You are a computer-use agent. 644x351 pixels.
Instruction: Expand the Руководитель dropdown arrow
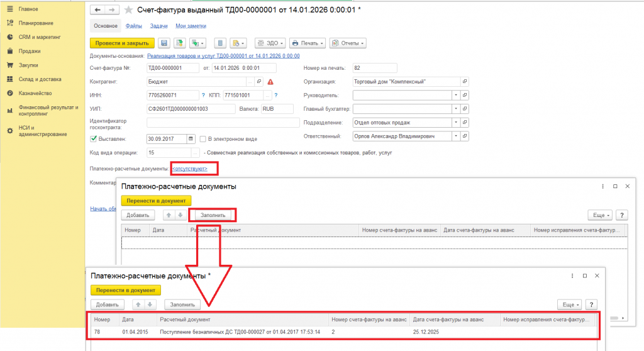(456, 95)
